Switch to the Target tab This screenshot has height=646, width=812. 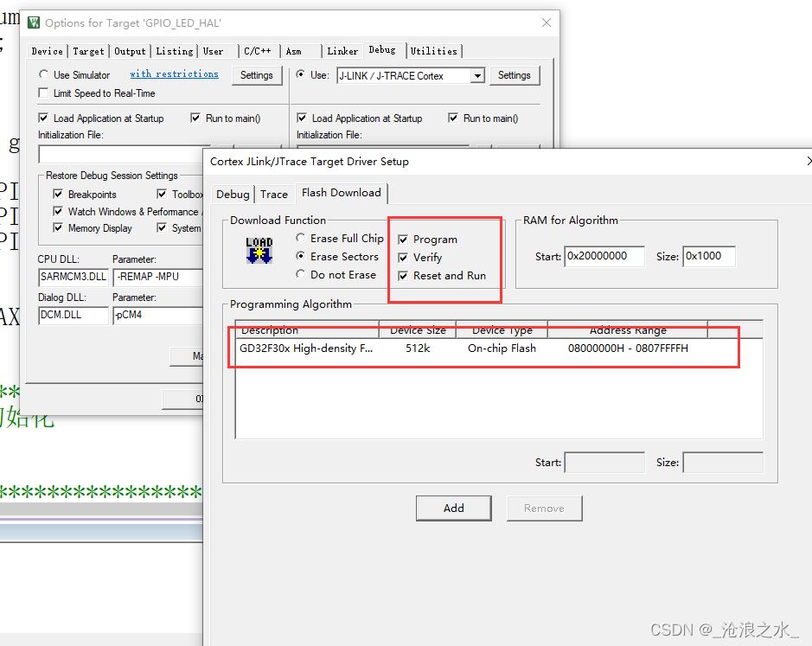pyautogui.click(x=88, y=51)
